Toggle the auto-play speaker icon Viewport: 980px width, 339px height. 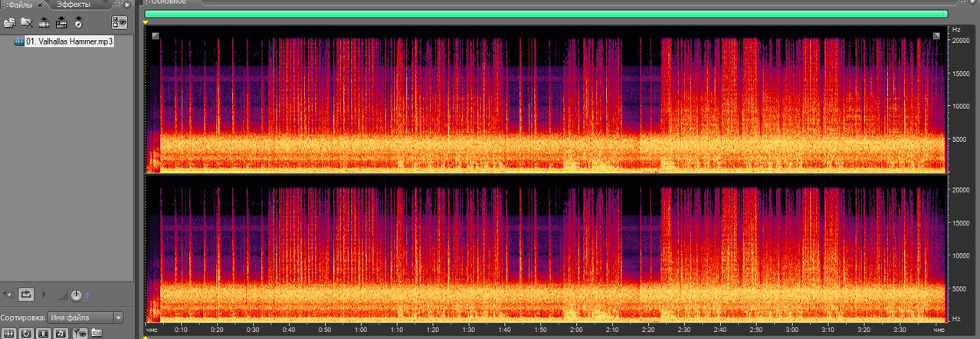pyautogui.click(x=8, y=294)
